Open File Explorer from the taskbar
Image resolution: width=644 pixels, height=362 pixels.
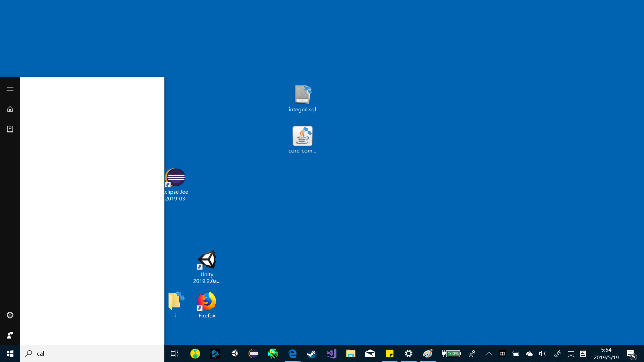(351, 354)
